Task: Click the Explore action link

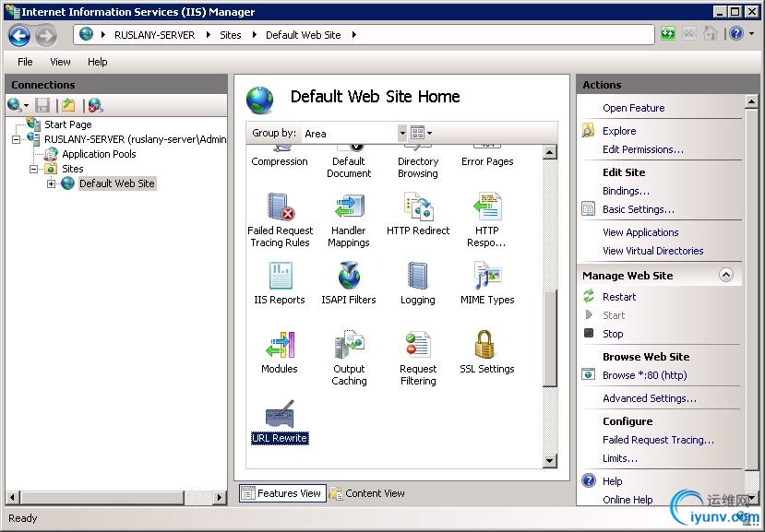Action: point(619,131)
